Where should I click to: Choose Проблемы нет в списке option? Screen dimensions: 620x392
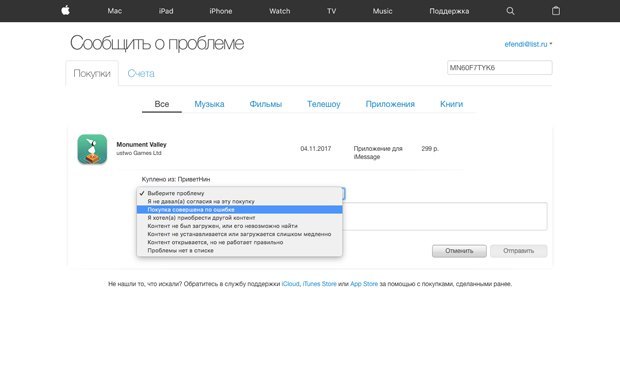pyautogui.click(x=239, y=250)
